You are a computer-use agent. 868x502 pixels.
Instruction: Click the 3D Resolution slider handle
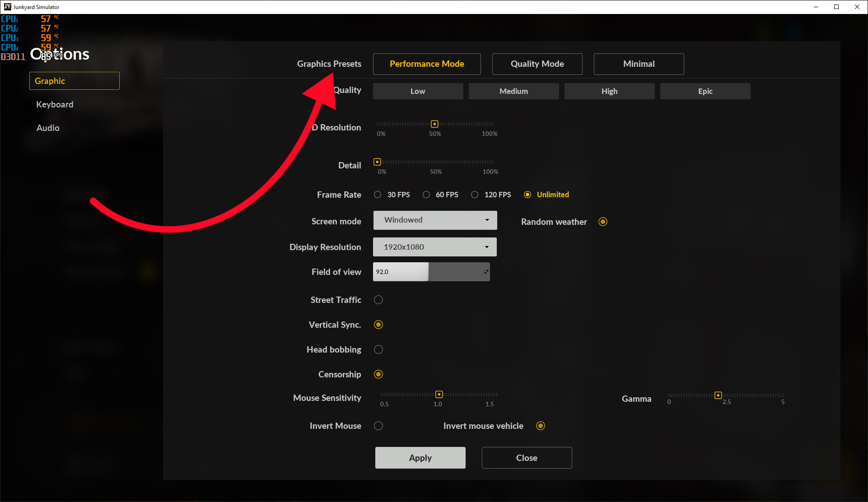click(x=434, y=124)
